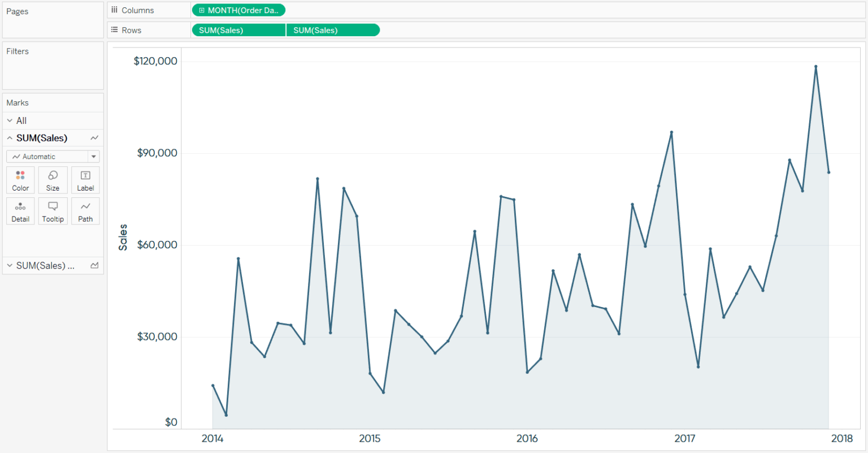868x453 pixels.
Task: Click the line chart icon beside SUM(Sales)
Action: [94, 137]
